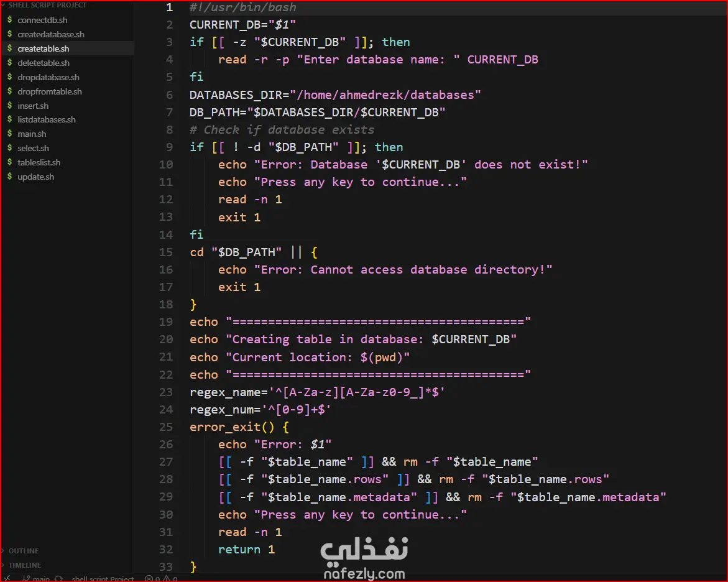Click the '/home/ahmedrezk/databases' path string
Screen dimensions: 728x582
(x=385, y=95)
